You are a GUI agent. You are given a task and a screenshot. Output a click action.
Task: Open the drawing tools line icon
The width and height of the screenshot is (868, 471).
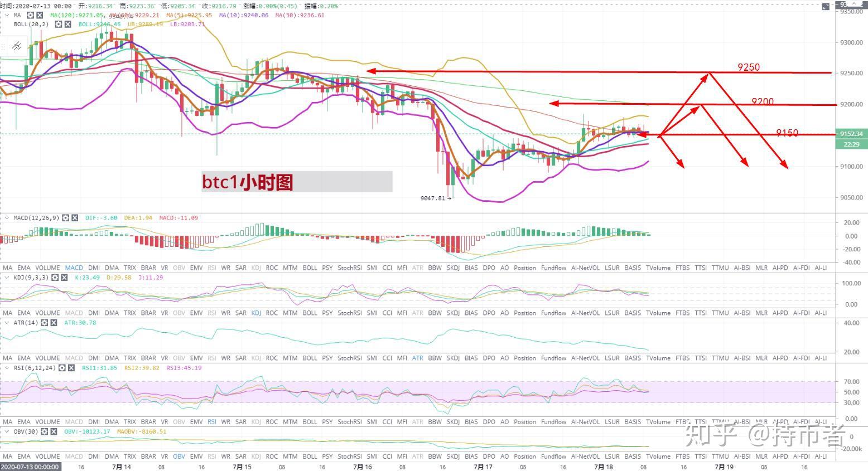[x=17, y=46]
